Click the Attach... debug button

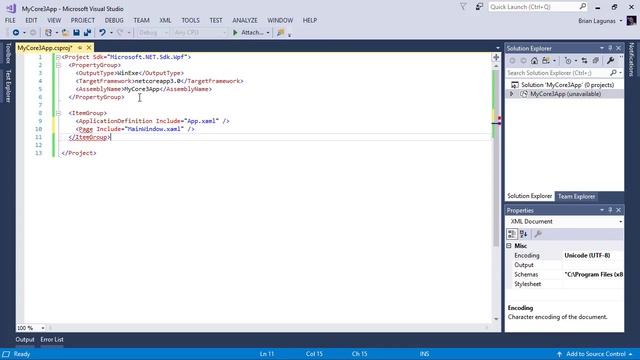click(x=249, y=32)
